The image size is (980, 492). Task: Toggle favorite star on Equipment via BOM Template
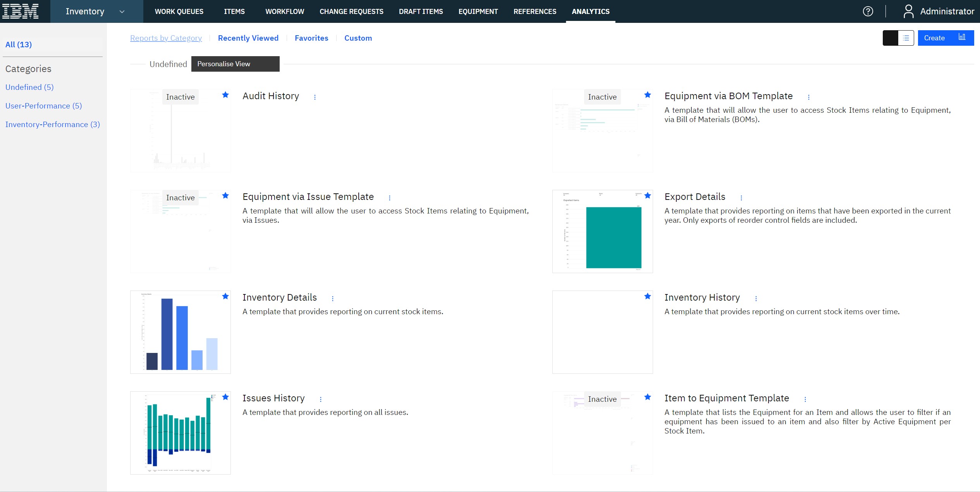pos(648,95)
